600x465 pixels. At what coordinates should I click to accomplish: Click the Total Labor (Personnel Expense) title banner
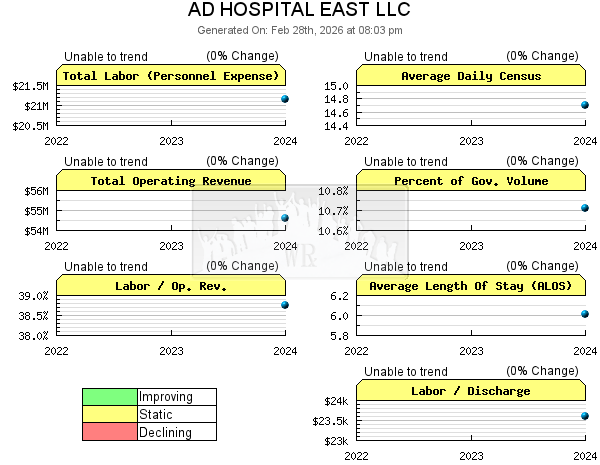[171, 76]
